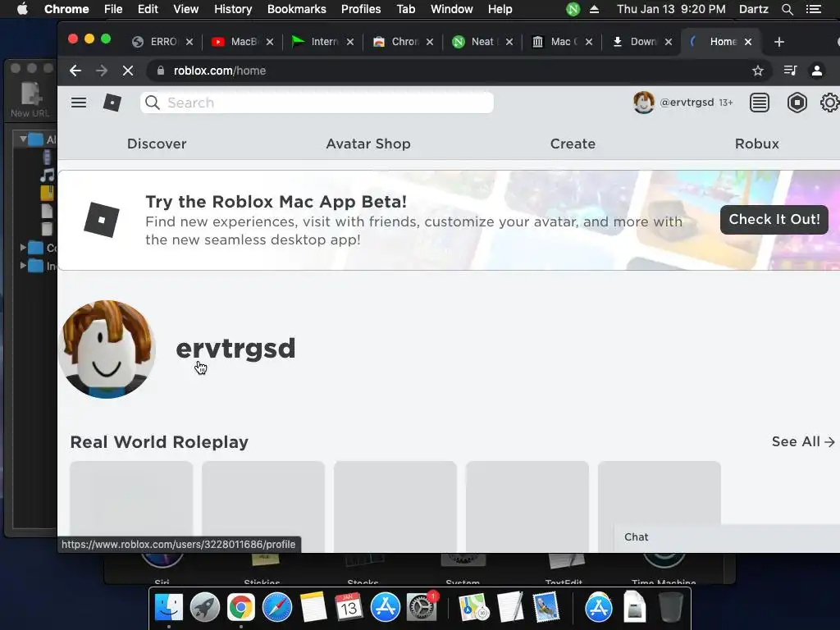Open the Robux balance hexagon icon

[797, 103]
